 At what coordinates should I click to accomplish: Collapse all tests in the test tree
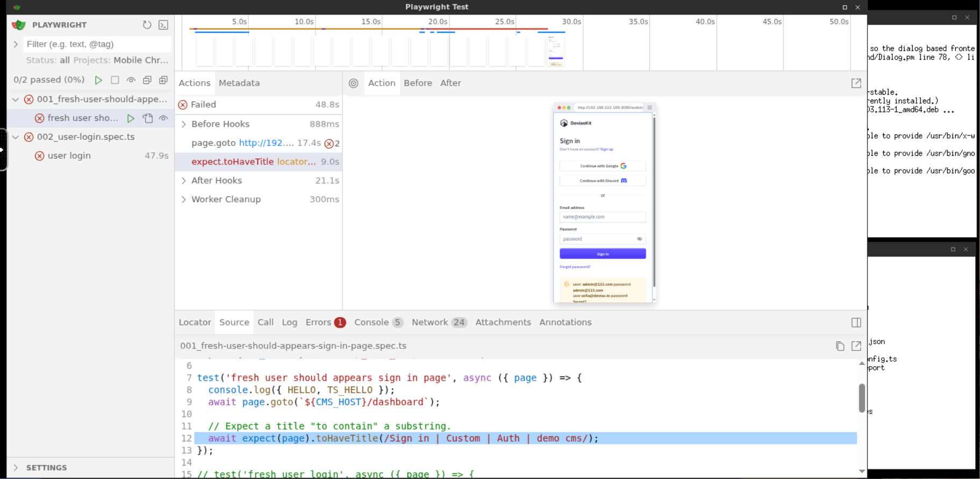(x=147, y=80)
